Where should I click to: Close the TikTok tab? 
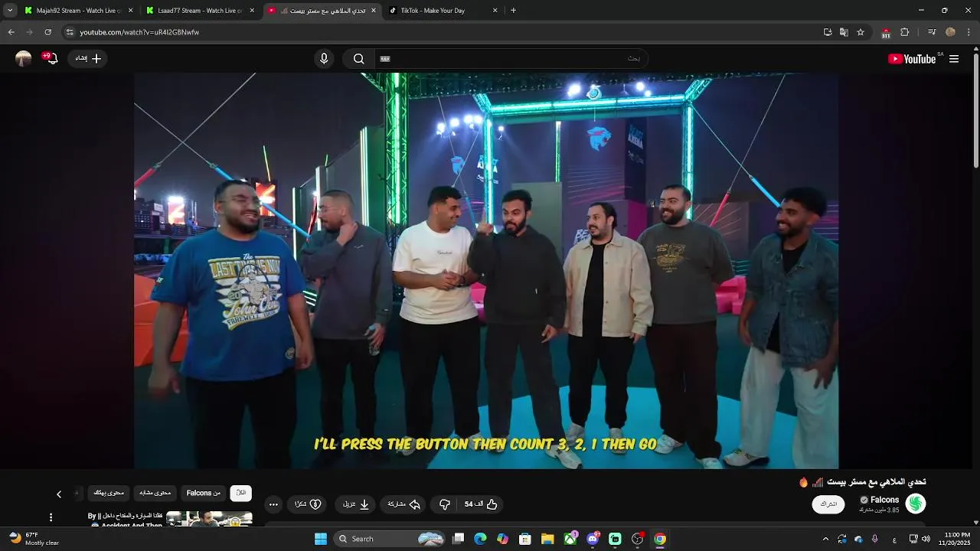[495, 11]
